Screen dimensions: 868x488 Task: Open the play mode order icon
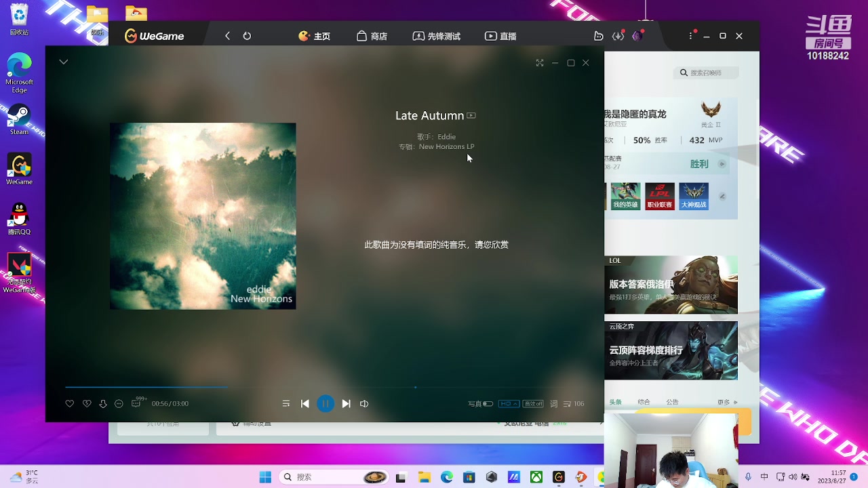pos(286,404)
